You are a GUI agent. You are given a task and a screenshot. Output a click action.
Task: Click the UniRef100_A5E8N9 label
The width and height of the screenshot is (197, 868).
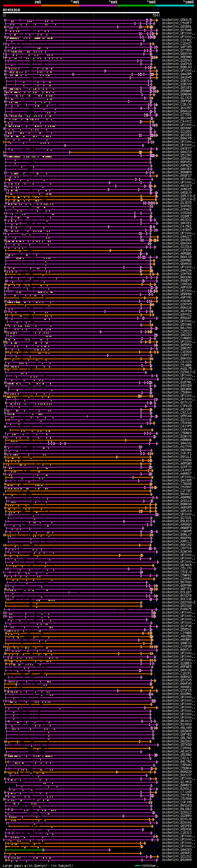[x=177, y=57]
